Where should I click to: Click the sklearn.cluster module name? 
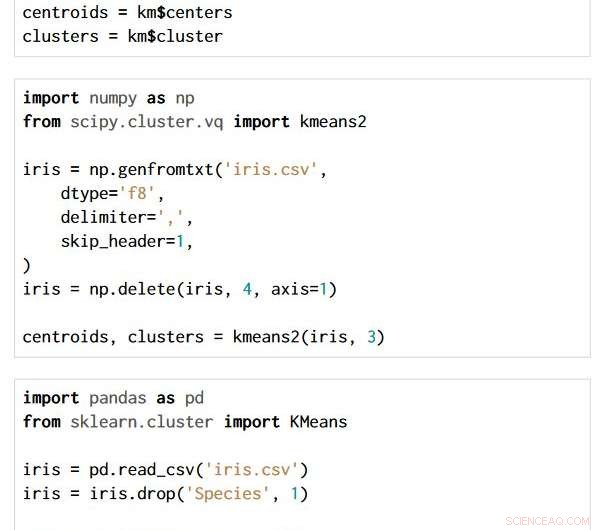click(142, 422)
